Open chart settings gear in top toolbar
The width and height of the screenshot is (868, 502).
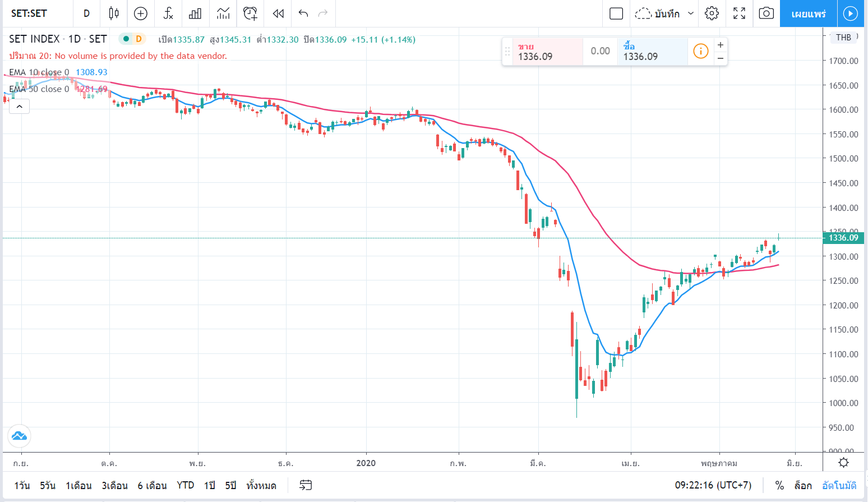[x=712, y=13]
